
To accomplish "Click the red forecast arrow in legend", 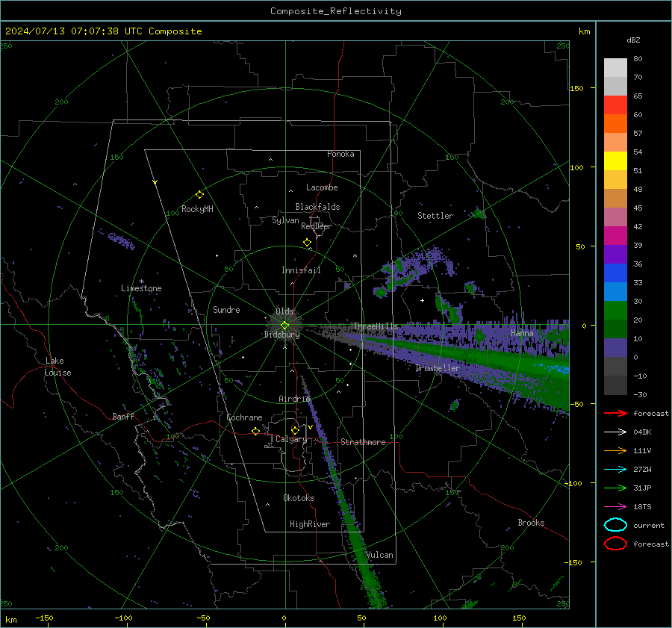I will [615, 413].
